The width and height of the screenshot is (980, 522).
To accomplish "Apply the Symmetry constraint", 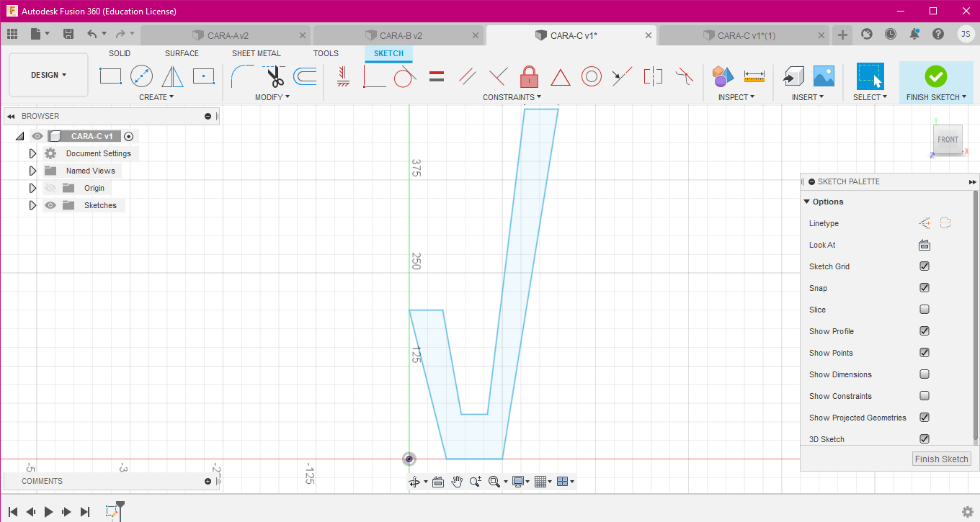I will pyautogui.click(x=653, y=76).
